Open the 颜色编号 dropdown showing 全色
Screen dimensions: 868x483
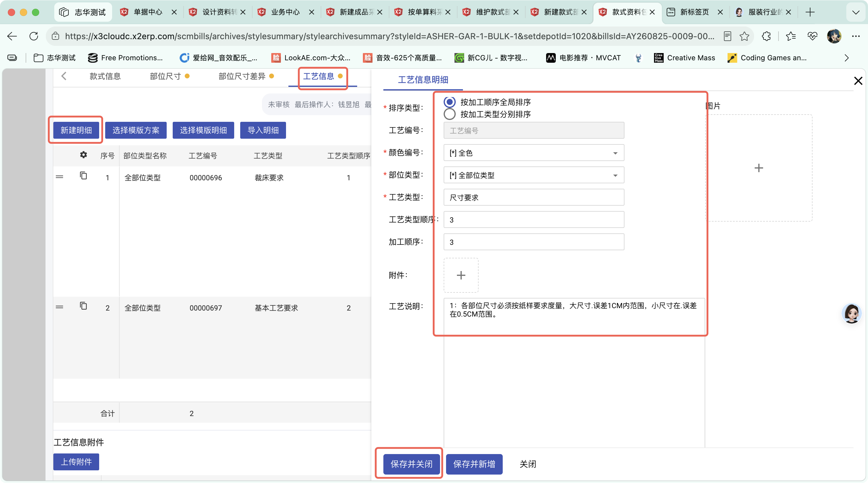point(534,153)
